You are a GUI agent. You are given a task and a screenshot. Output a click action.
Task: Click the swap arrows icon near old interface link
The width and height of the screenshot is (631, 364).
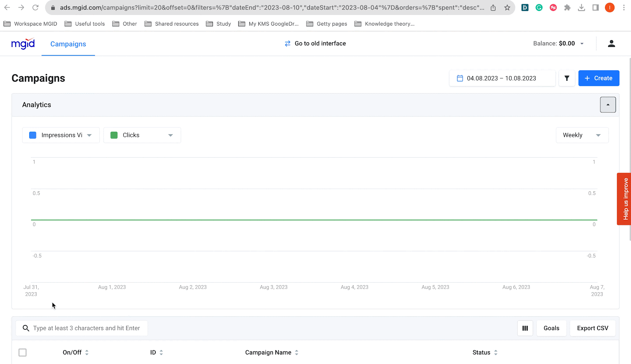pyautogui.click(x=287, y=43)
